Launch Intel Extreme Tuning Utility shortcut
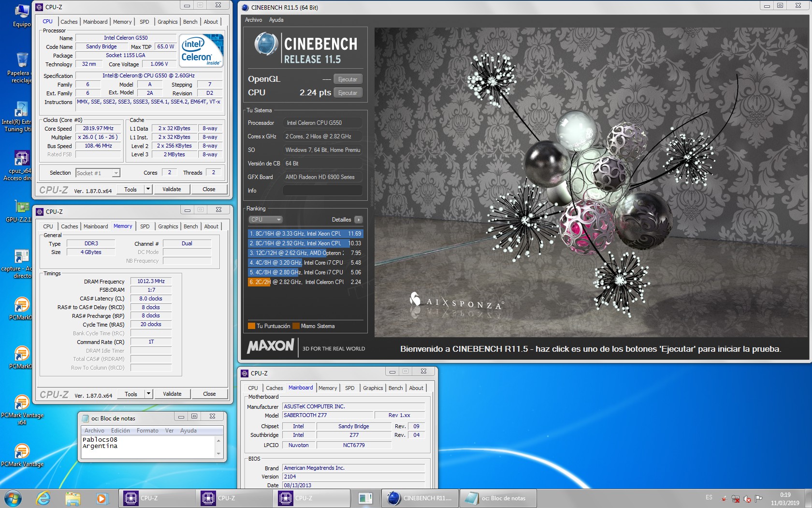The width and height of the screenshot is (812, 508). click(18, 117)
